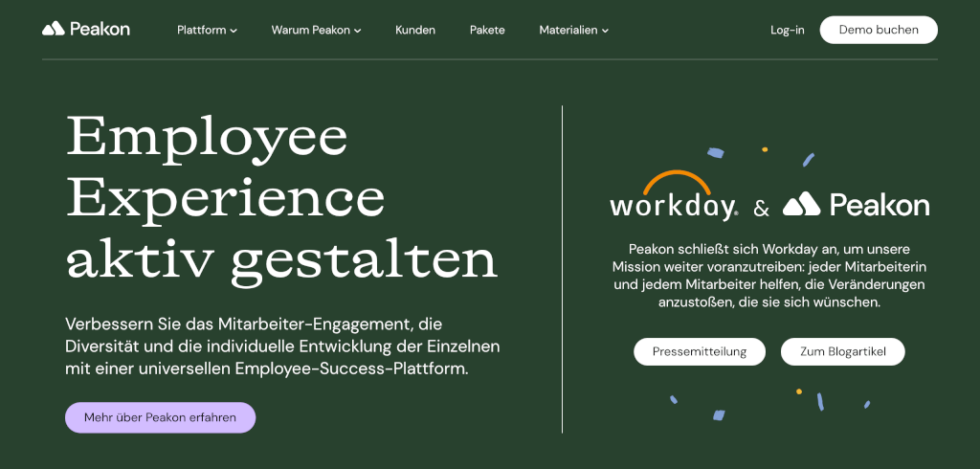Click the Demo buchen button

(879, 30)
